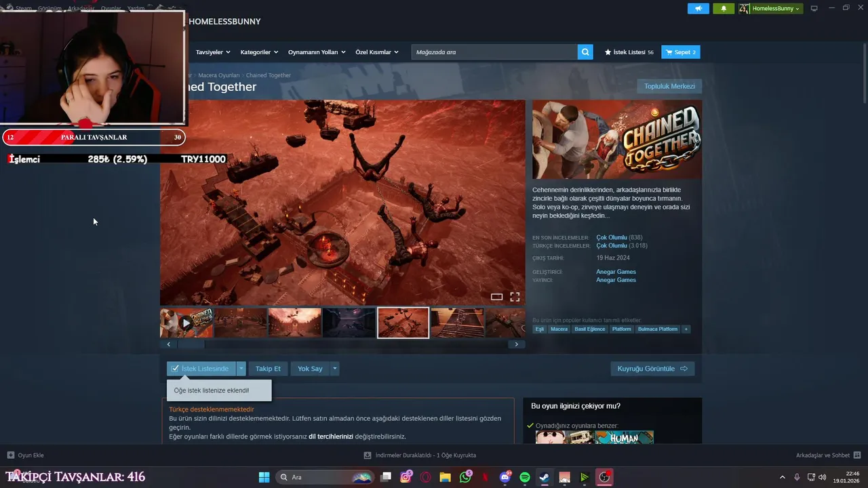Show hidden system tray icons
868x488 pixels.
pos(782,477)
